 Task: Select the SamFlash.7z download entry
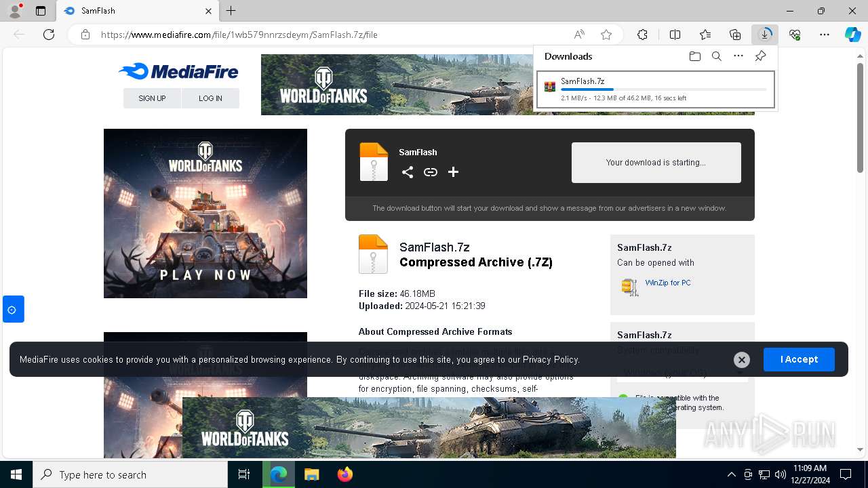pos(655,89)
